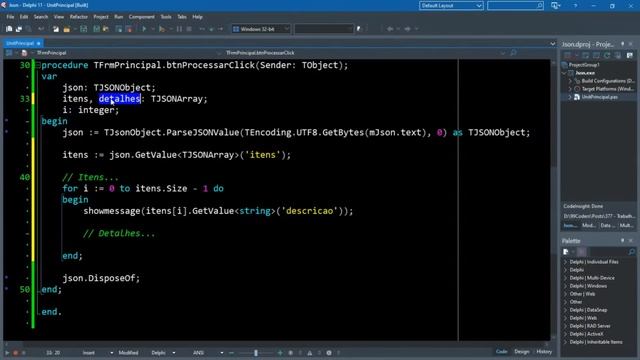
Task: Select the Delphi | RAD Server palette entry
Action: [590, 326]
